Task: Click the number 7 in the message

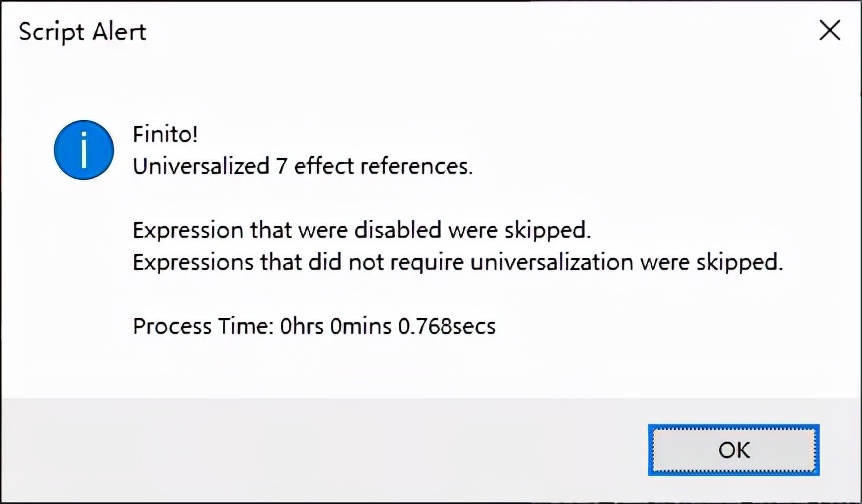Action: (x=281, y=167)
